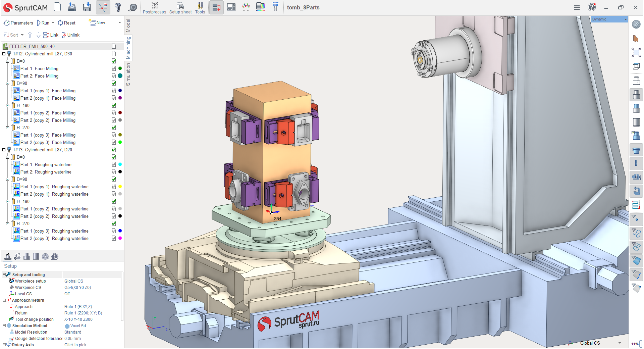Toggle the checkbox for Part 1: Face Milling
Screen dimensions: 644x349
tap(114, 68)
